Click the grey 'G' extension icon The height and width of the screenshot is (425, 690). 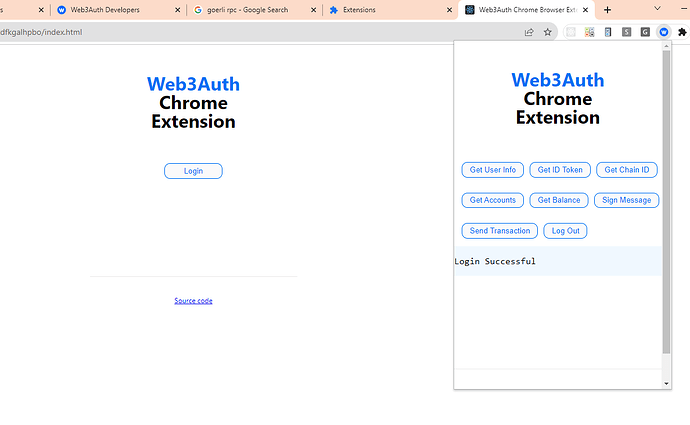click(x=645, y=32)
